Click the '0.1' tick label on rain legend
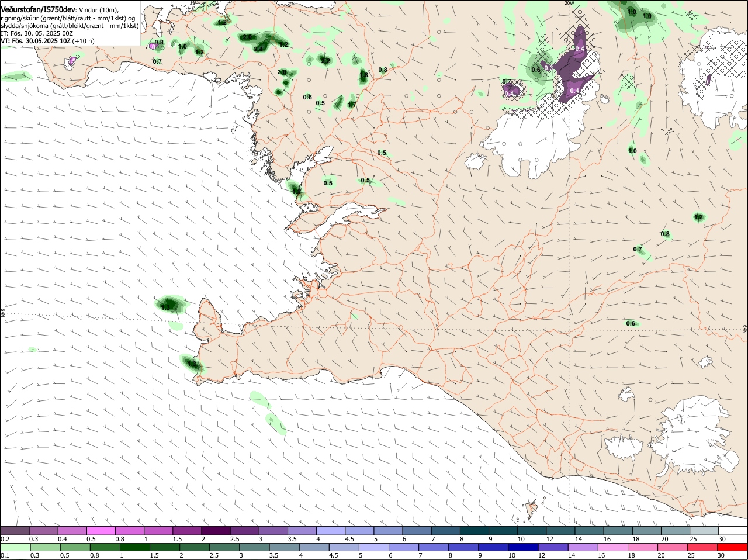 [x=5, y=555]
